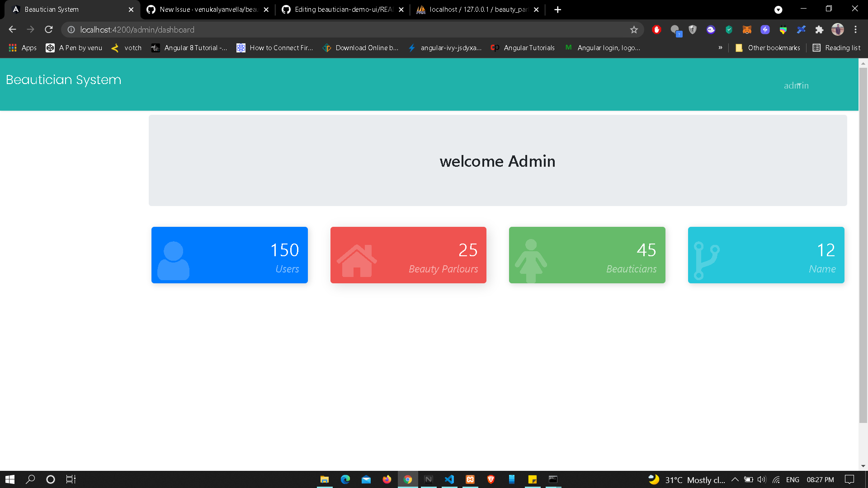This screenshot has width=868, height=488.
Task: Launch Firefox from the taskbar
Action: 387,479
